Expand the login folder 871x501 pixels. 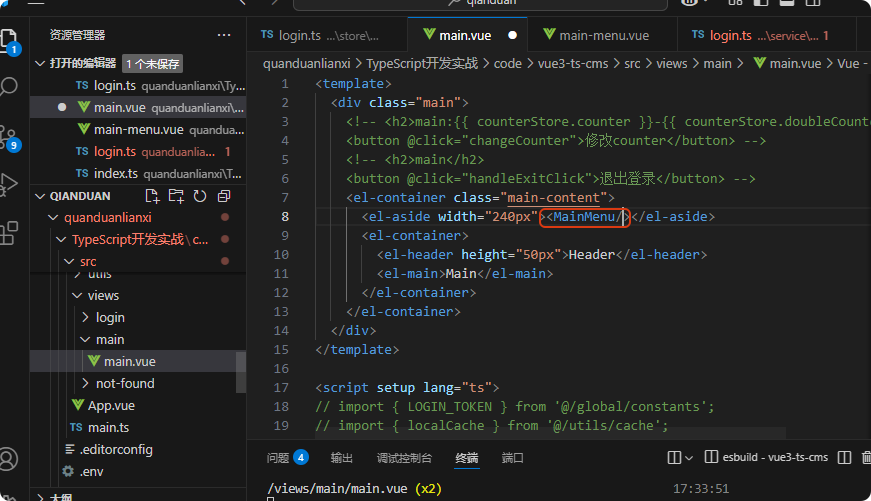(85, 317)
